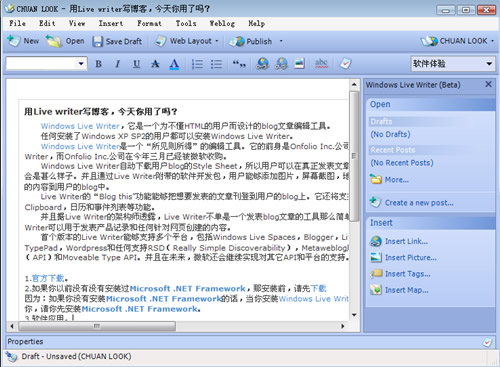Click the Insert Map icon in sidebar

pyautogui.click(x=376, y=290)
